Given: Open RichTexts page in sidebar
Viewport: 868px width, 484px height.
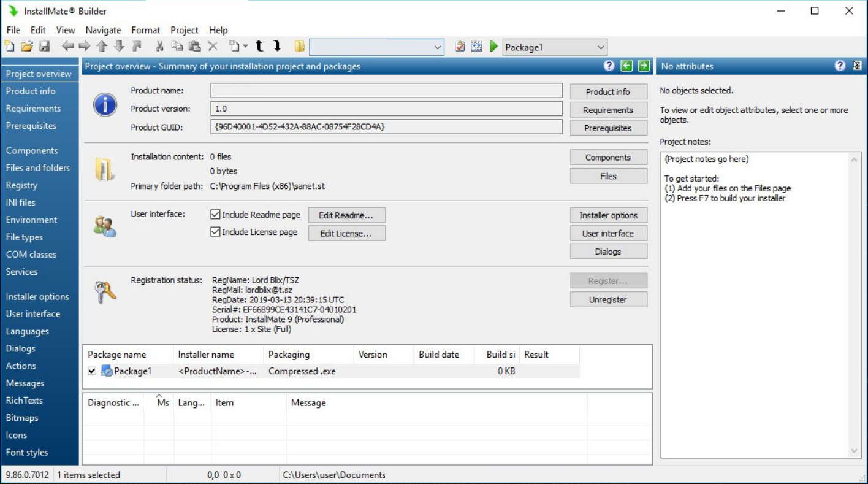Looking at the screenshot, I should tap(25, 401).
